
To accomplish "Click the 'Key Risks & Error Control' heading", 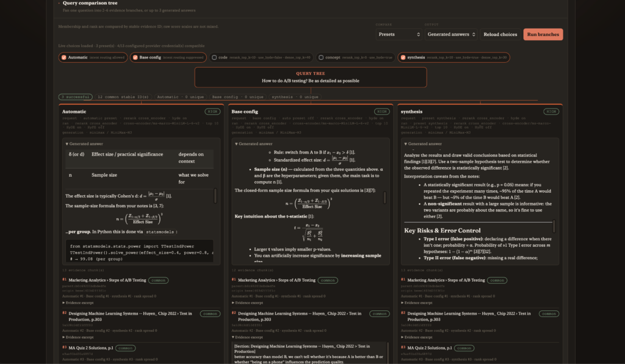I will click(443, 230).
